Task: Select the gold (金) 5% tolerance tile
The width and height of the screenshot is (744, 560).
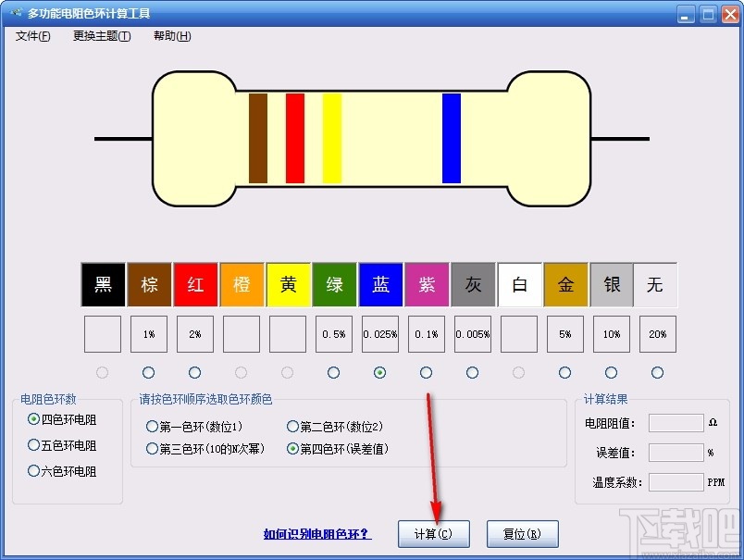Action: 564,285
